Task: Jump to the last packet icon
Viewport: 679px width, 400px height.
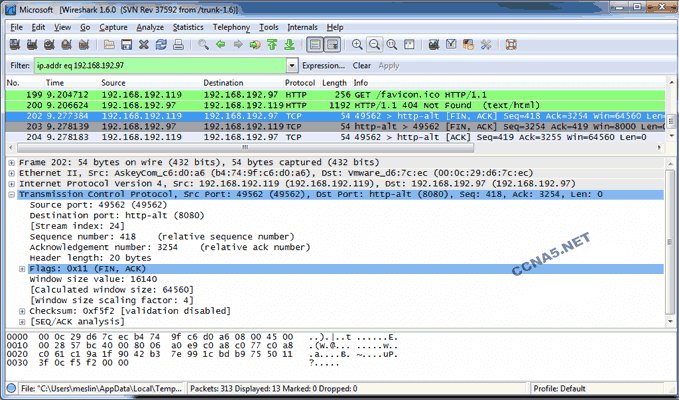Action: pyautogui.click(x=289, y=45)
